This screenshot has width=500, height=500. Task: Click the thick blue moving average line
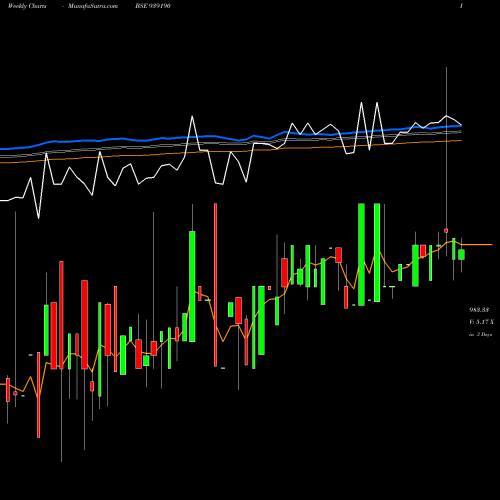point(230,137)
